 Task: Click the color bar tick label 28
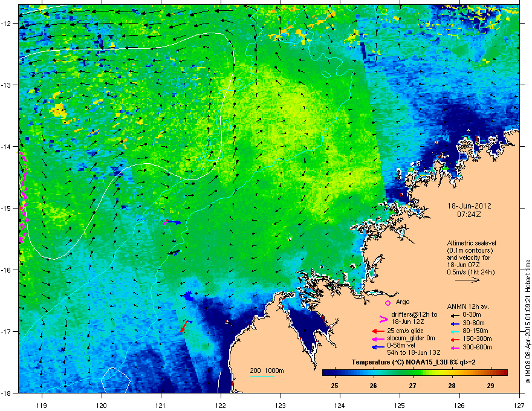pyautogui.click(x=452, y=386)
